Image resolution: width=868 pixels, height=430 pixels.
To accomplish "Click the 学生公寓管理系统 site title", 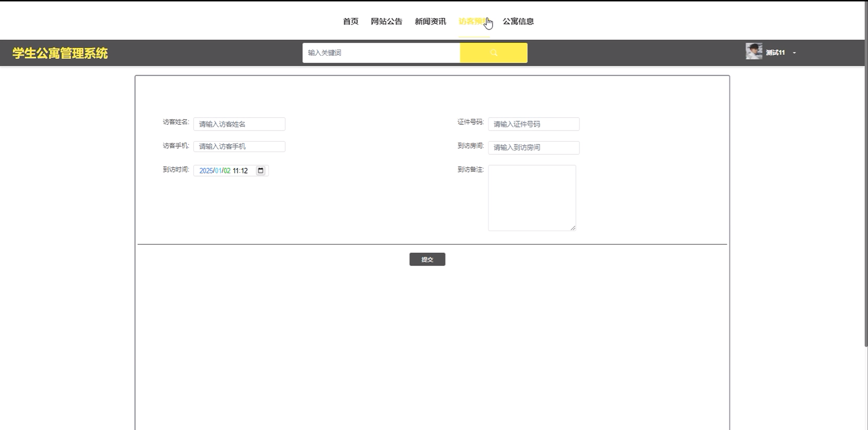I will [x=60, y=53].
